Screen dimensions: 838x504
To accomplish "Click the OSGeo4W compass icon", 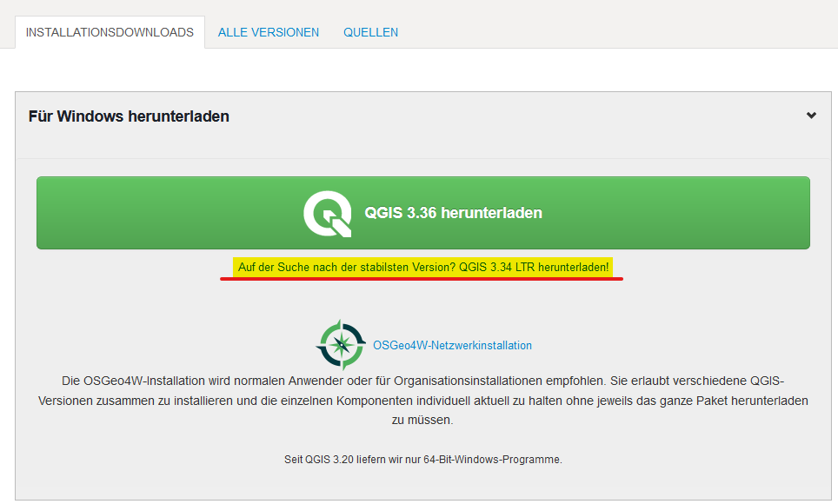I will pyautogui.click(x=340, y=345).
